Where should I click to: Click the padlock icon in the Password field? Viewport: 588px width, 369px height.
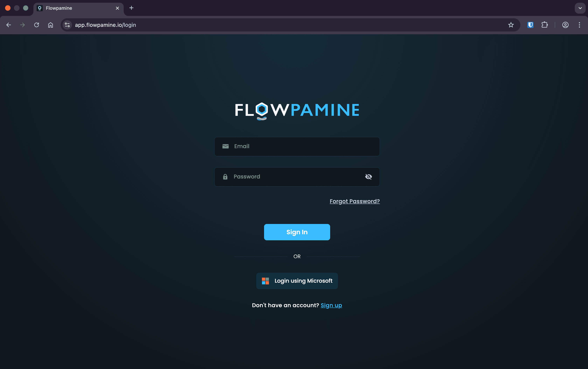(225, 177)
